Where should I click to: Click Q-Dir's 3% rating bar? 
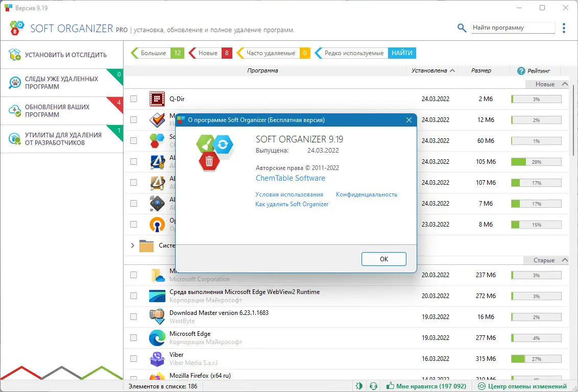[x=536, y=99]
